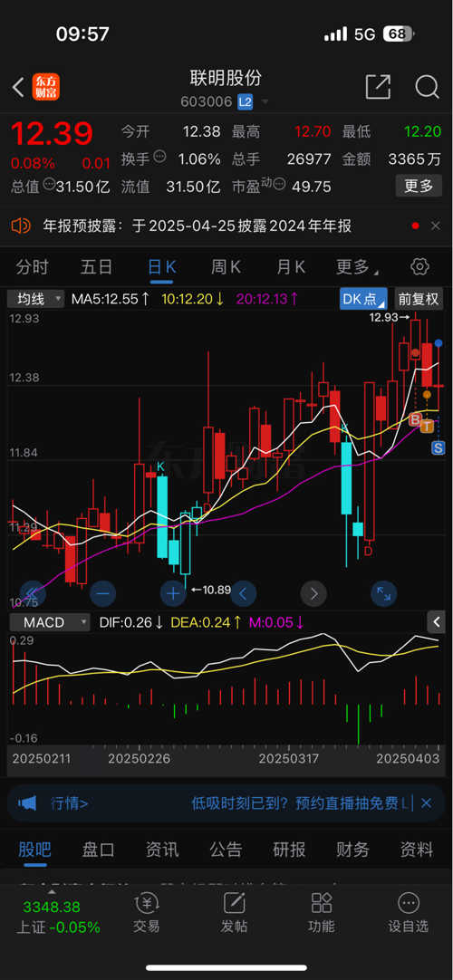The image size is (453, 980).
Task: Toggle 前复权 adjustment mode
Action: coord(418,299)
